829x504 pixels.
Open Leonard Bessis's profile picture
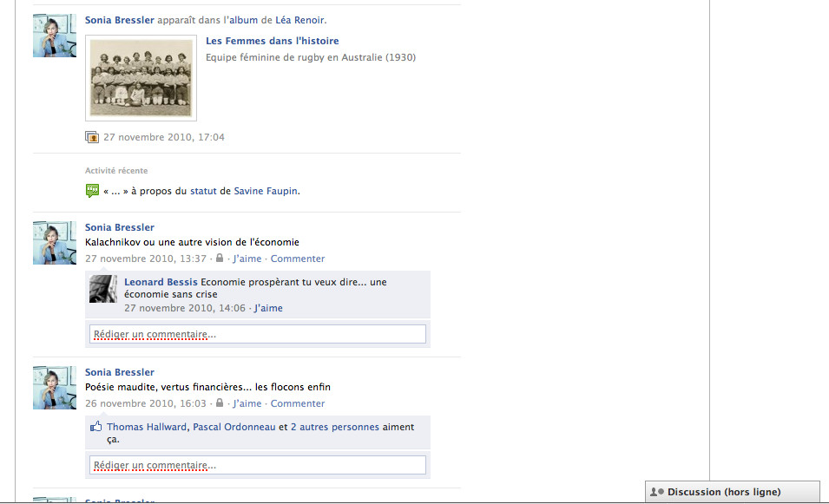tap(103, 289)
